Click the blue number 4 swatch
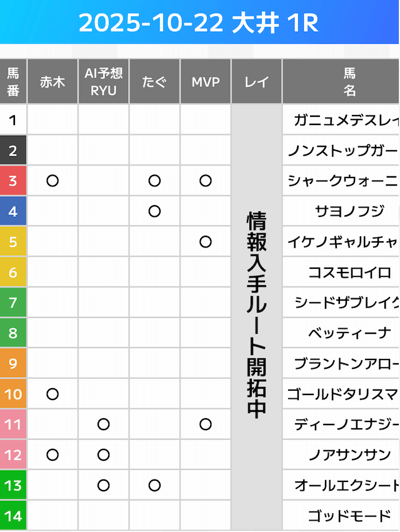 [x=13, y=211]
